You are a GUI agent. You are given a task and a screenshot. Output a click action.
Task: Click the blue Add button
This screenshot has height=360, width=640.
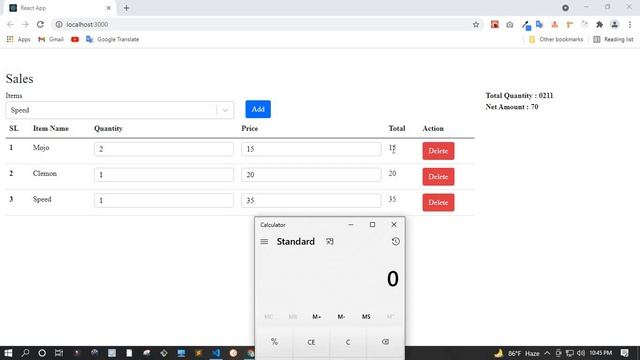point(258,109)
